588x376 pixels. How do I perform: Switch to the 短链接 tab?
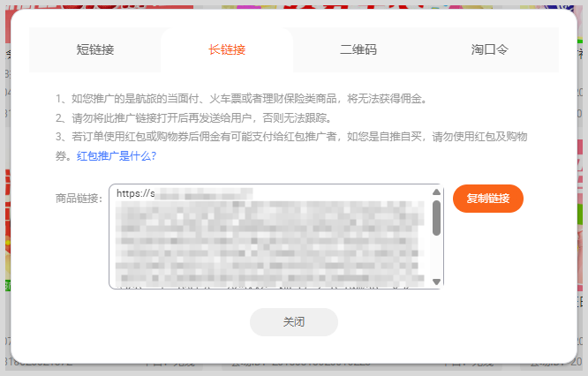click(95, 49)
